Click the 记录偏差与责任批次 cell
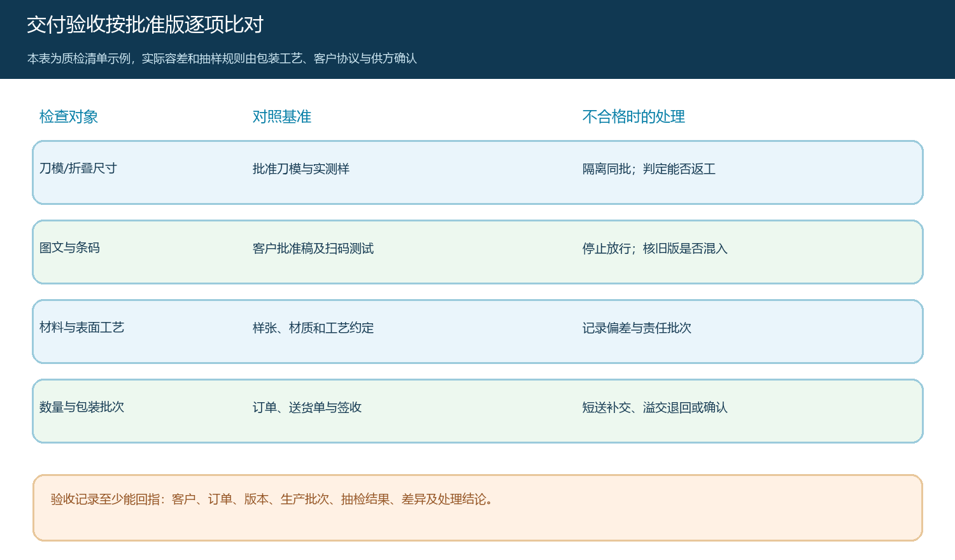Image resolution: width=955 pixels, height=560 pixels. 637,328
